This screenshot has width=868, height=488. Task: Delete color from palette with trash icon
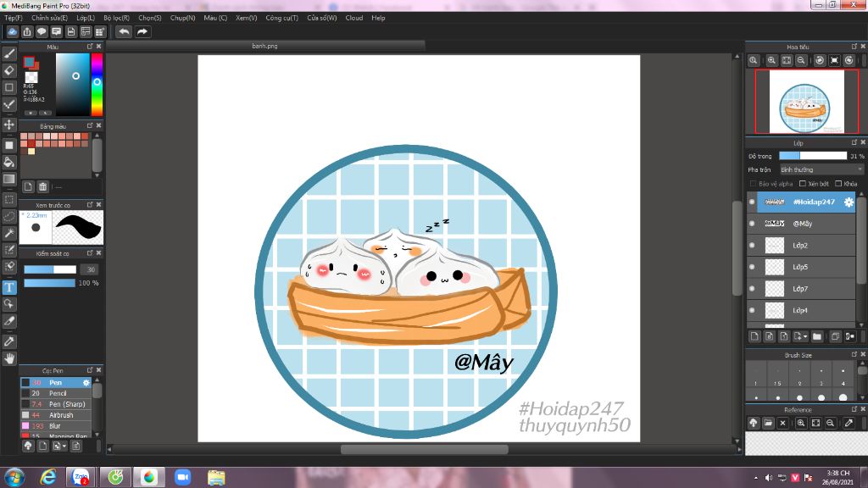point(42,186)
